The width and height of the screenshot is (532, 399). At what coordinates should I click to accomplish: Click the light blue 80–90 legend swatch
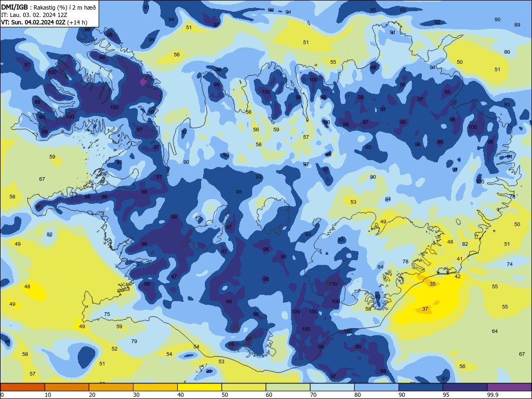pyautogui.click(x=377, y=387)
